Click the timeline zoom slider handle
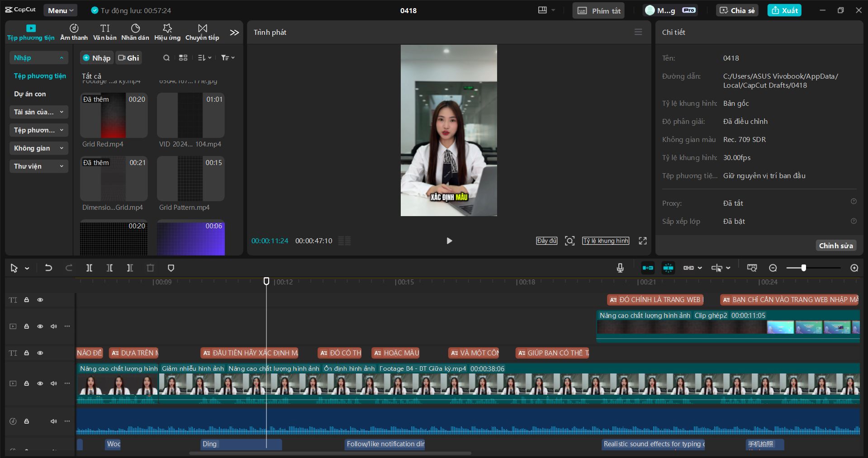This screenshot has height=458, width=868. click(x=804, y=268)
